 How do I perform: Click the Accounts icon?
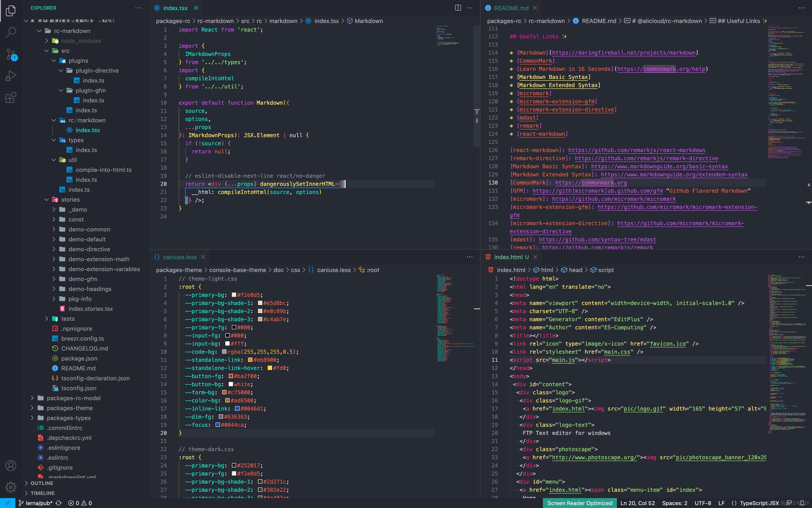pos(11,466)
